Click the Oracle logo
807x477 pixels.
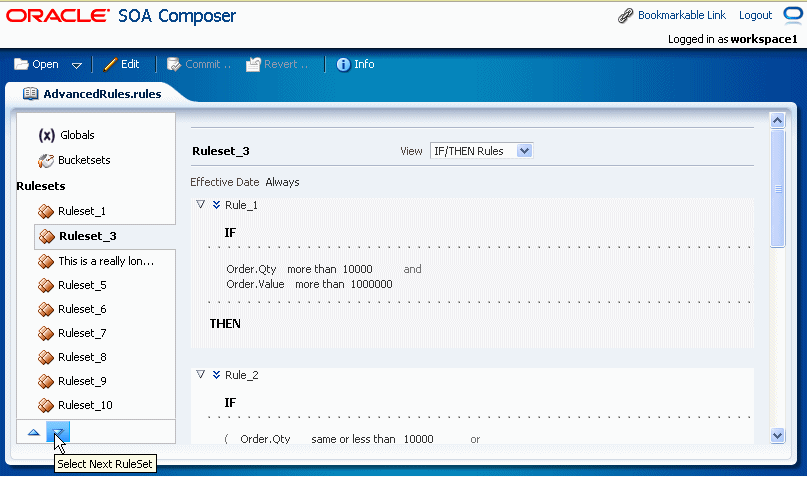[58, 15]
